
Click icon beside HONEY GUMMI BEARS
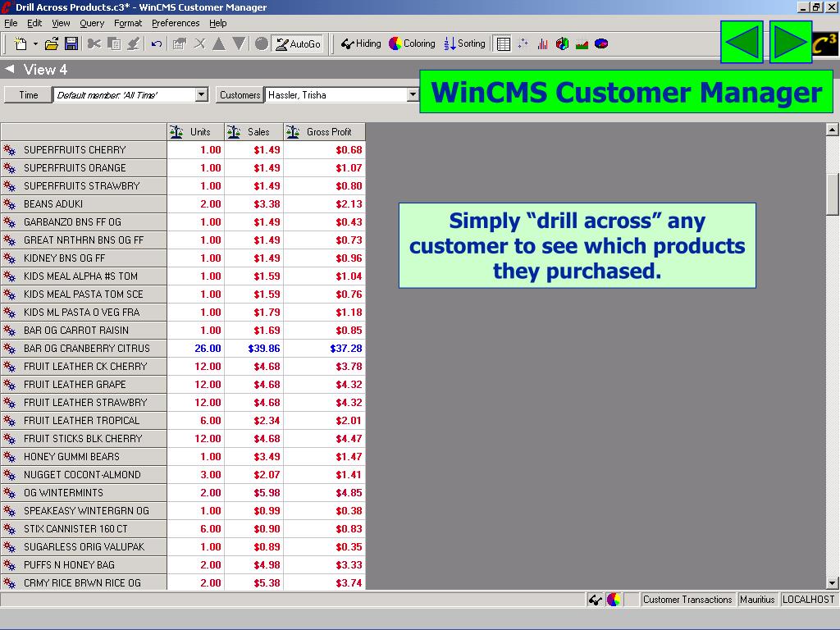point(10,457)
